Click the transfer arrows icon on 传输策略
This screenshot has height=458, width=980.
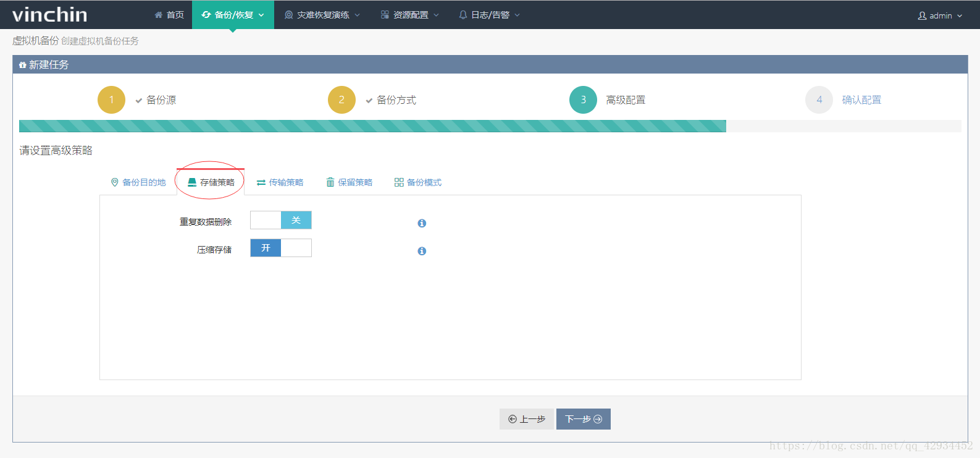click(x=261, y=183)
